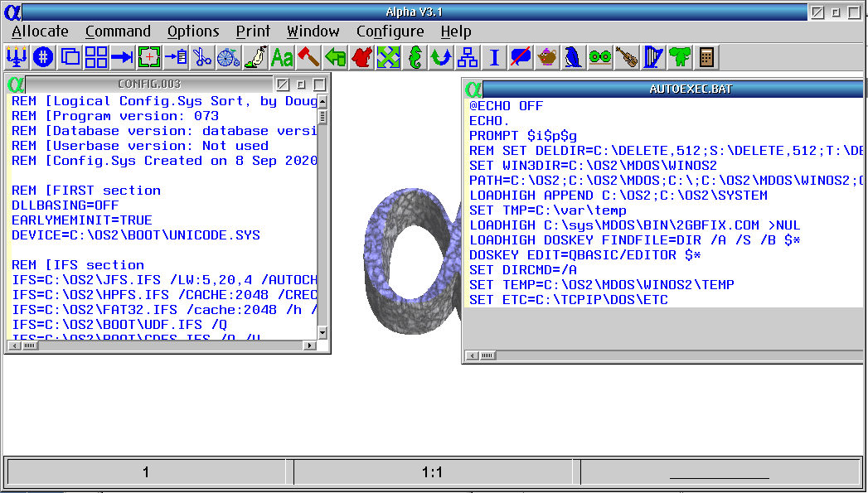Click the AUTOEXEC.BAT window title bar
This screenshot has width=868, height=493.
tap(672, 89)
